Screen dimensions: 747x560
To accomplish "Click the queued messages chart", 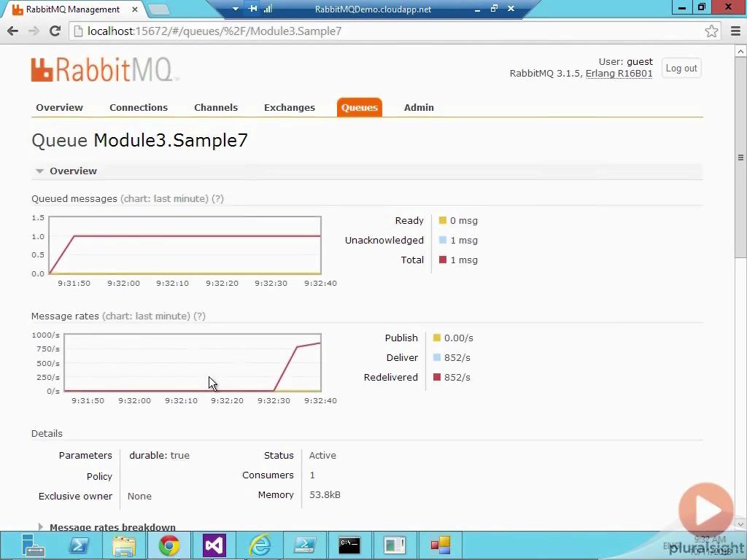I will click(x=185, y=245).
